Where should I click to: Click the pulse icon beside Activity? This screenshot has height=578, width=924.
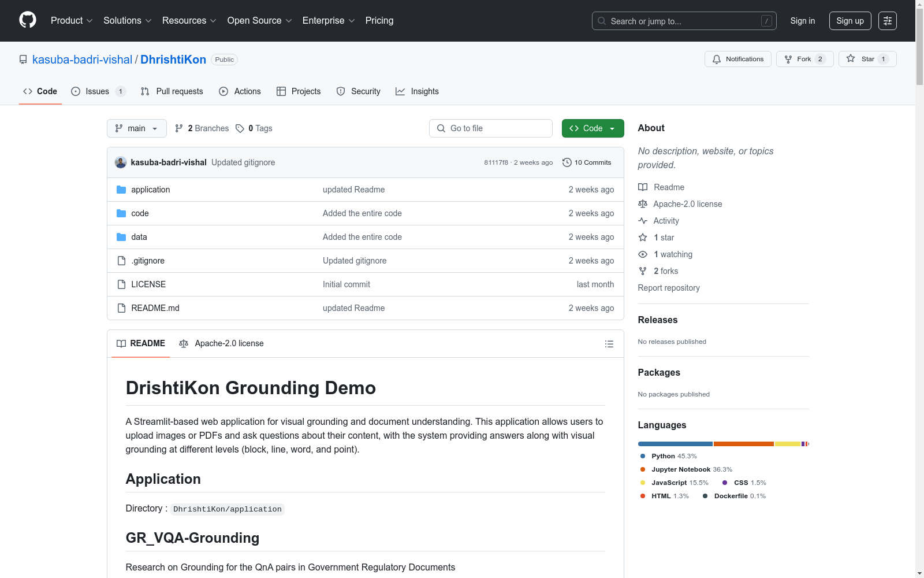(643, 221)
